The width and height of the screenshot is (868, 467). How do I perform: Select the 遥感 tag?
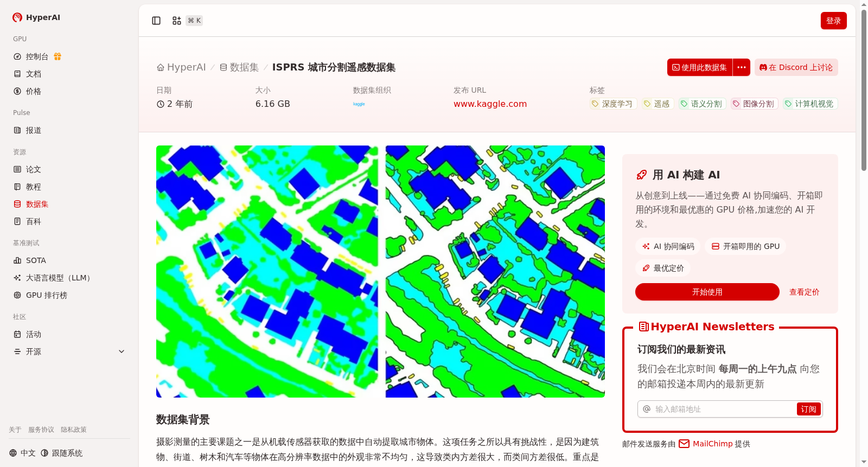pos(658,104)
